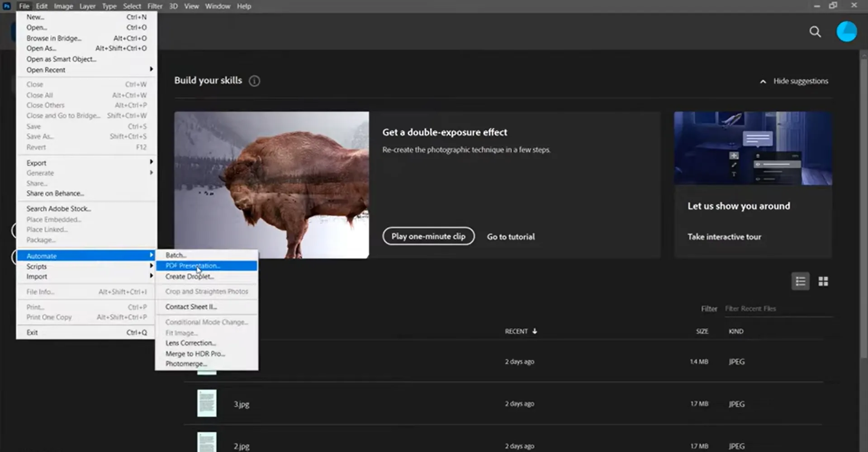The height and width of the screenshot is (452, 868).
Task: Select Photomerge from the Automate submenu
Action: [186, 364]
